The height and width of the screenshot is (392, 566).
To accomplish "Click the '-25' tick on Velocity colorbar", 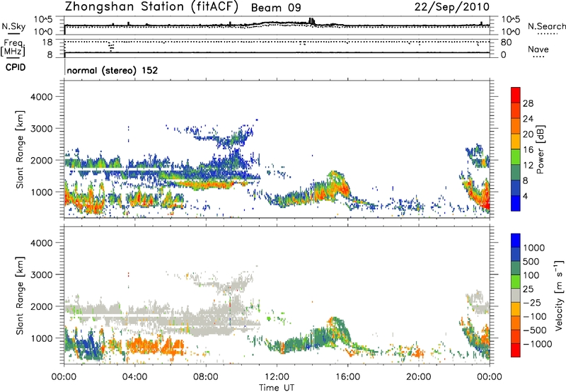I will point(532,302).
